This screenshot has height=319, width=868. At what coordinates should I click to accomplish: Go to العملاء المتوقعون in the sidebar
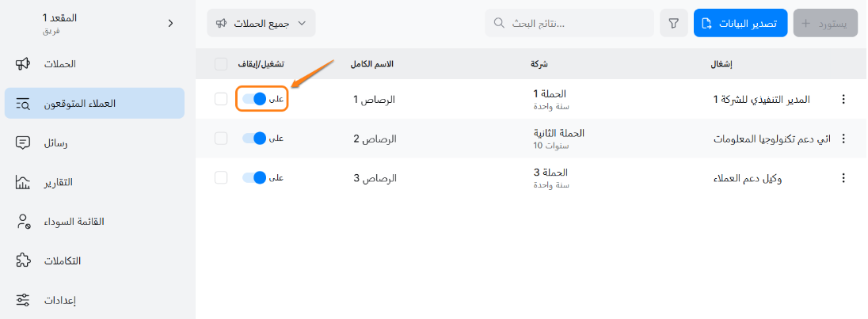(x=94, y=104)
